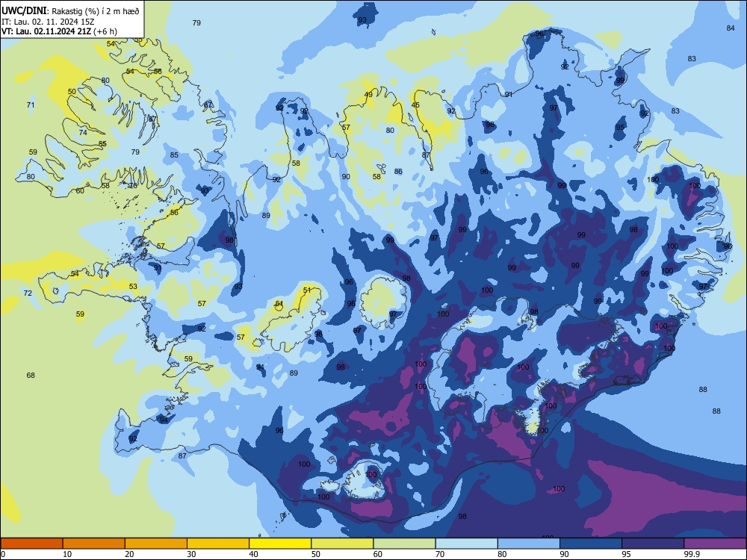Click the map value 85
The height and width of the screenshot is (560, 747).
(x=174, y=155)
